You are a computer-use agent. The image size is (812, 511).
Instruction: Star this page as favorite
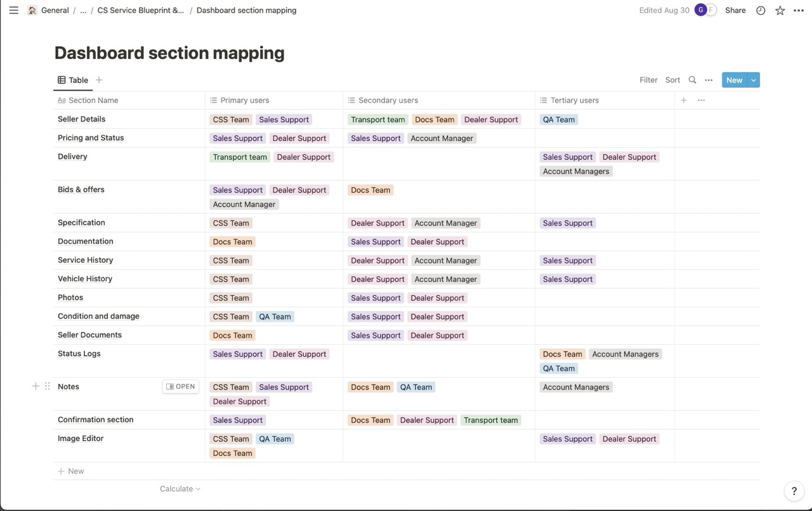[780, 10]
